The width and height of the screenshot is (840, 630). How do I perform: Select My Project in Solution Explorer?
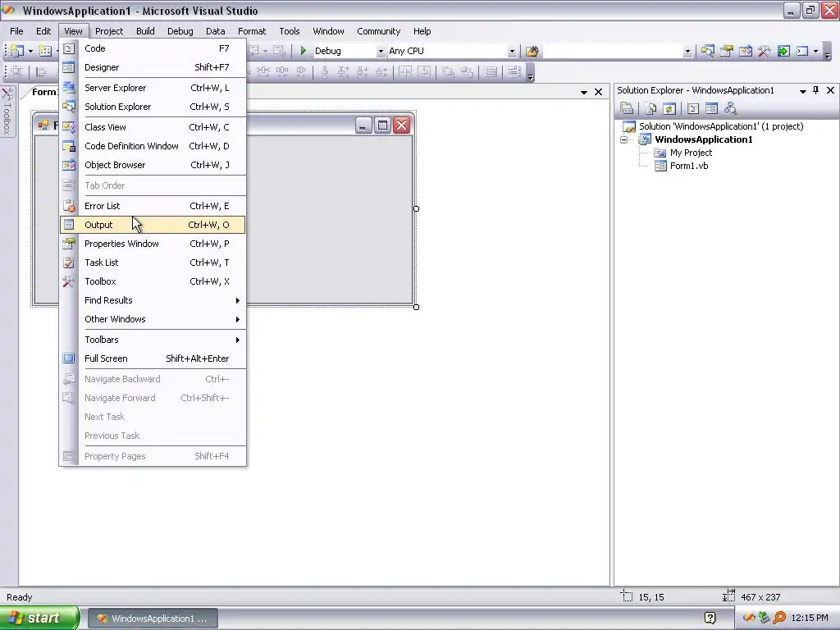coord(691,153)
